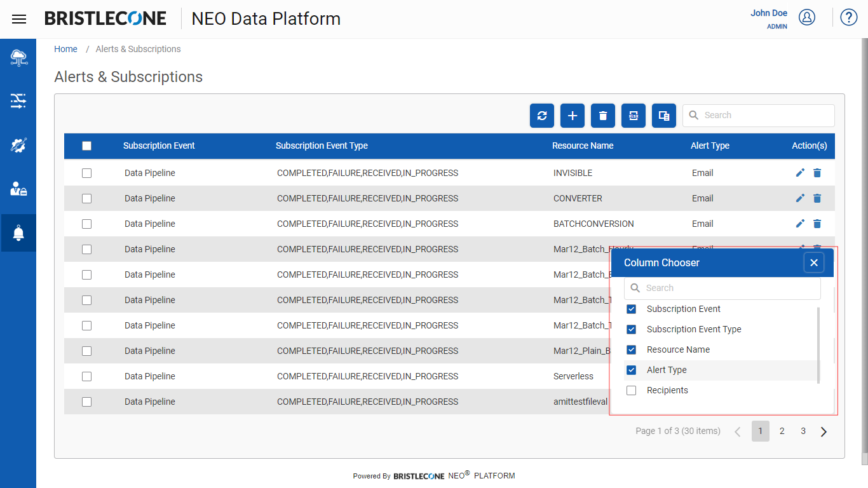Add a new subscription with plus button
Viewport: 868px width, 488px height.
(x=573, y=116)
